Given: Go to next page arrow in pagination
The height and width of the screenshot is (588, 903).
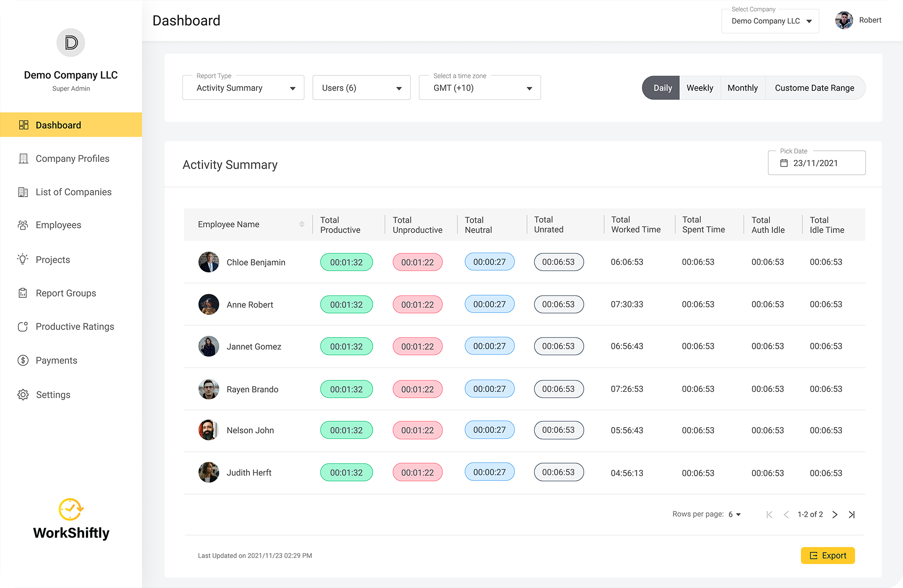Looking at the screenshot, I should point(835,515).
